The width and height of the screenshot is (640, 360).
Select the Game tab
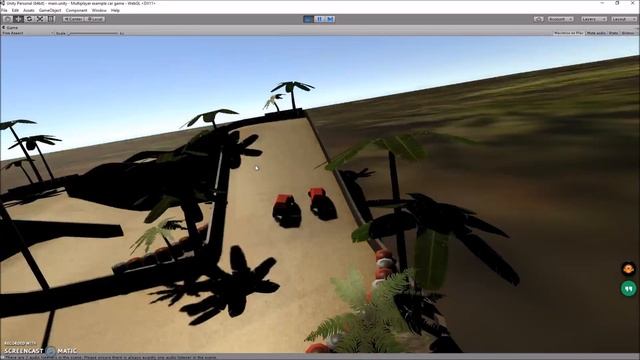tap(11, 27)
